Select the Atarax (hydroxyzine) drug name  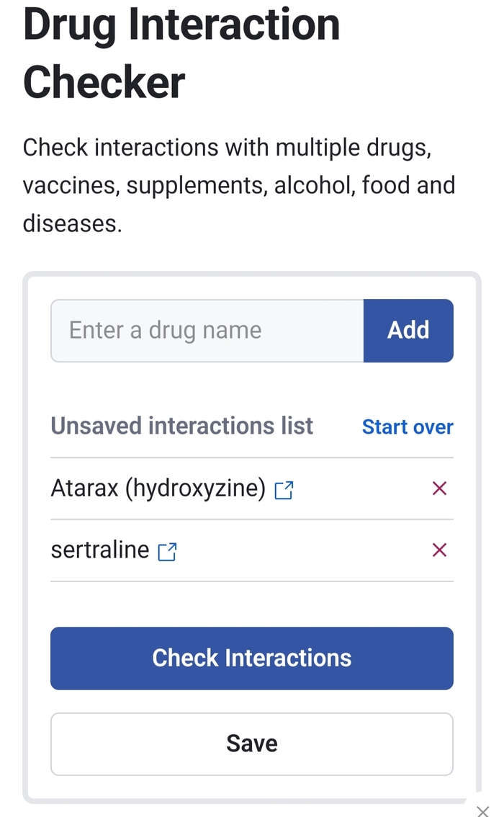coord(158,488)
